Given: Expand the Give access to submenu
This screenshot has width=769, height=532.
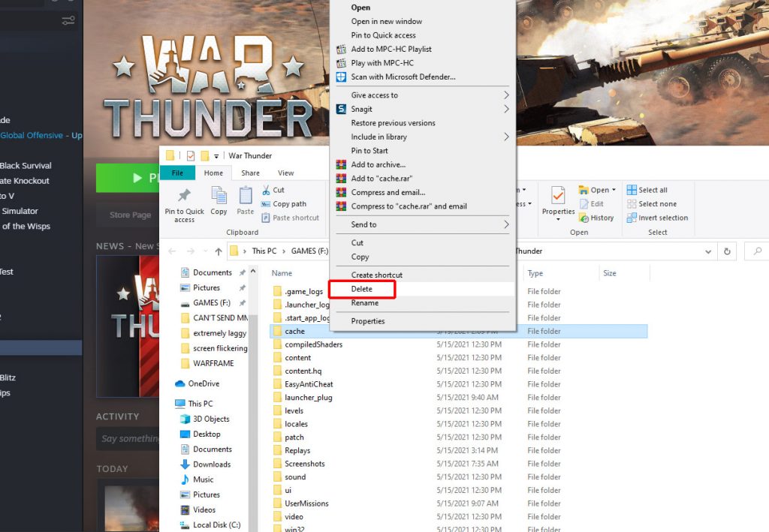Looking at the screenshot, I should pos(423,95).
